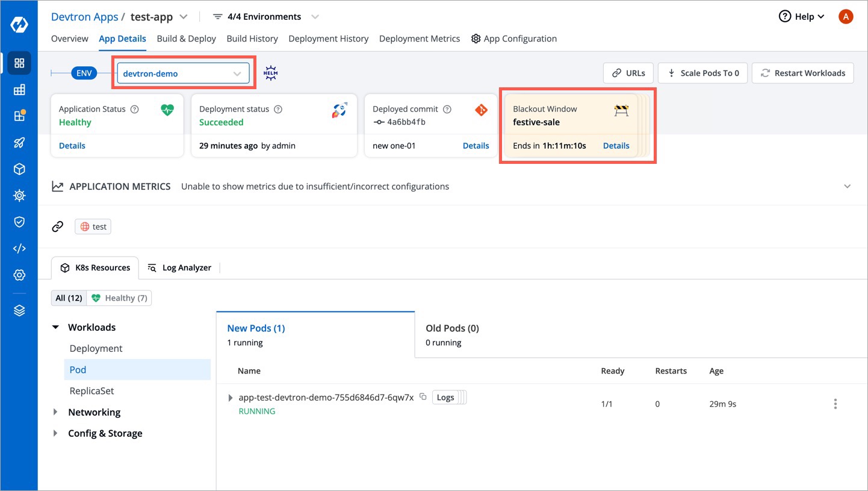Click the HELM badge next to environment selector
The width and height of the screenshot is (868, 491).
[x=270, y=72]
